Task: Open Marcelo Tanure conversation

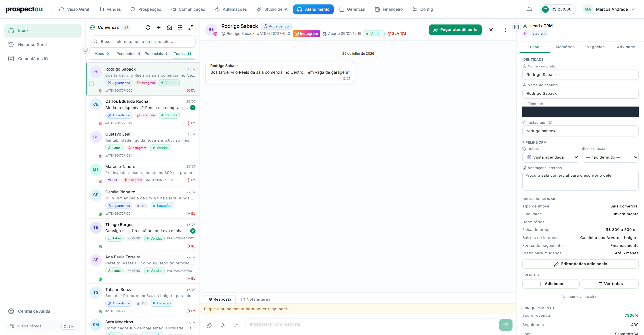Action: tap(142, 174)
